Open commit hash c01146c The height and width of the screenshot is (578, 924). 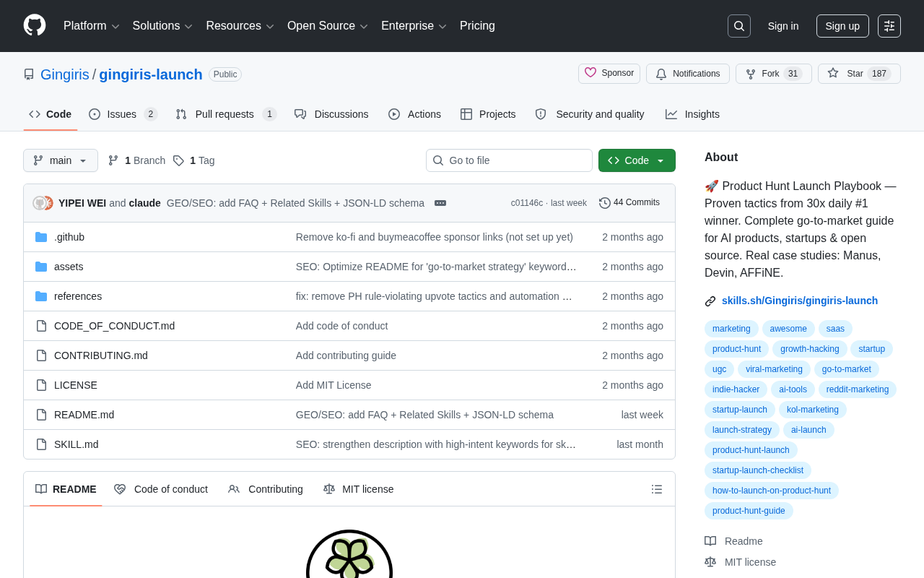coord(527,203)
